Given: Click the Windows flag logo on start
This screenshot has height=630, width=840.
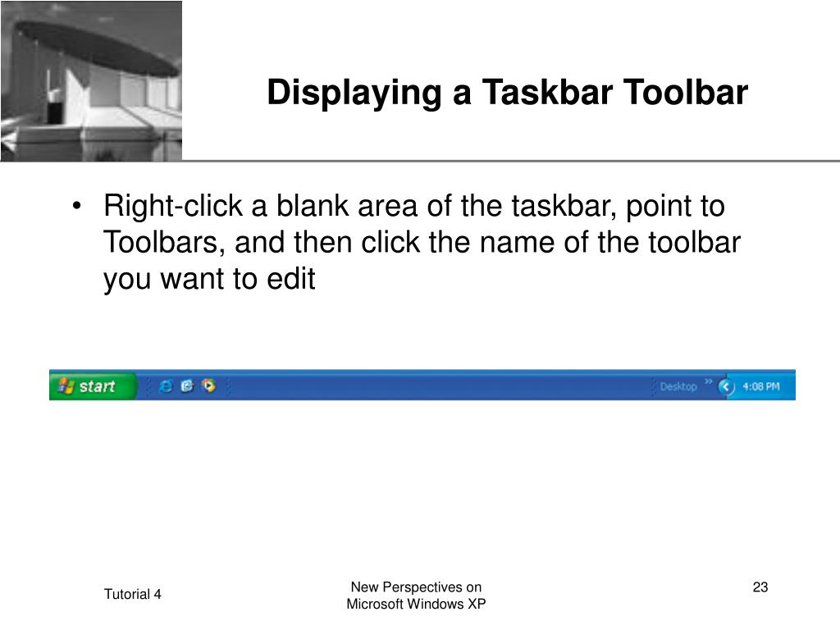Looking at the screenshot, I should click(x=66, y=386).
